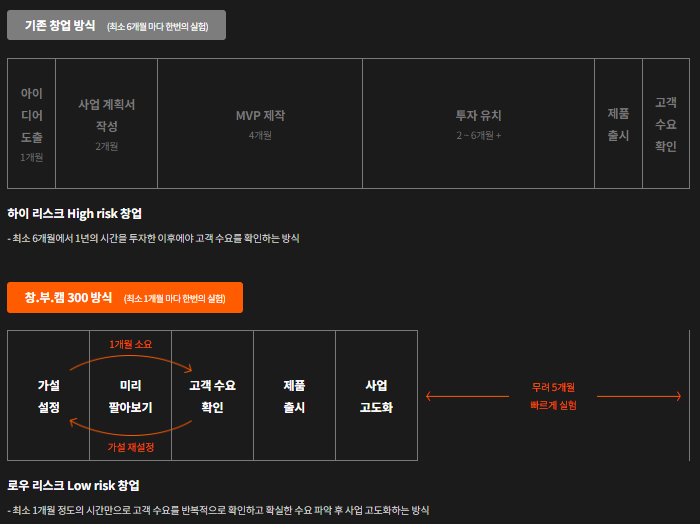This screenshot has height=524, width=700.
Task: Select the 'MVP 제작 4개월' cell
Action: (260, 124)
